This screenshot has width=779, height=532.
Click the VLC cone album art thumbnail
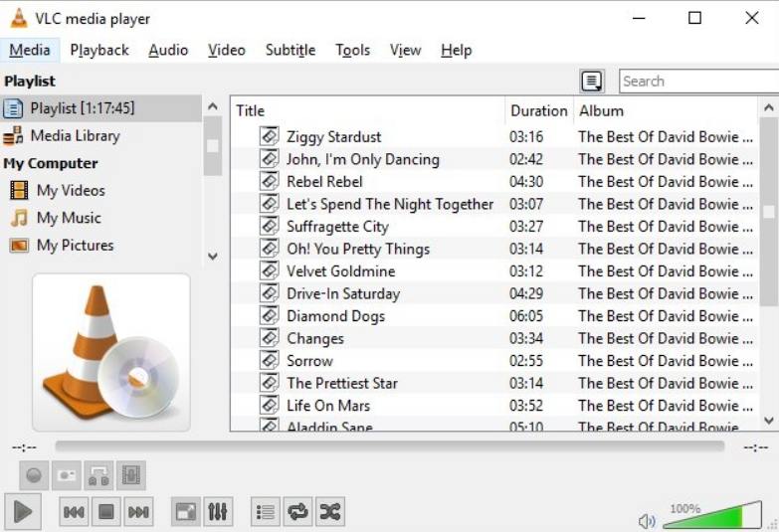[111, 352]
